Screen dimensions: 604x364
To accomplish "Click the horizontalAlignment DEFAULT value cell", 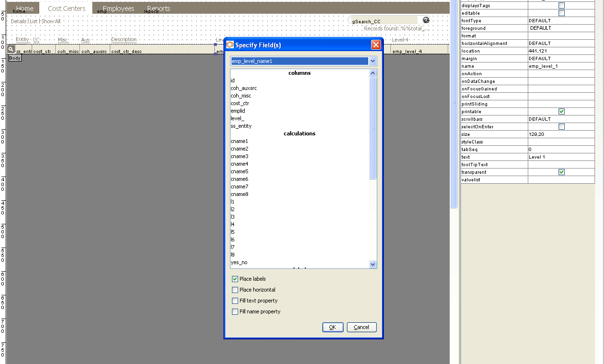I will [561, 44].
